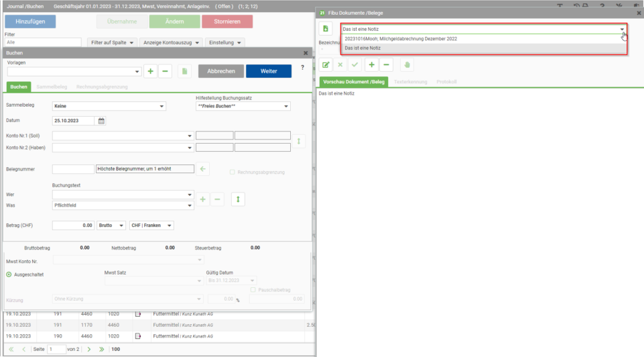Select the Ausgeschaltet radio button
Image resolution: width=644 pixels, height=357 pixels.
(9, 274)
